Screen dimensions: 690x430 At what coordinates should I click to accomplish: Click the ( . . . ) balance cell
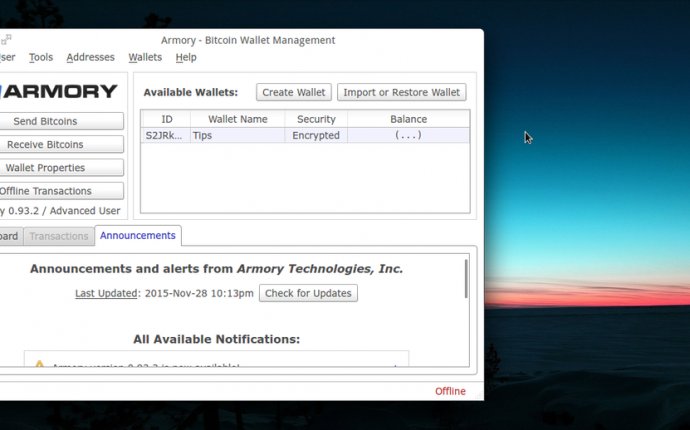tap(408, 135)
